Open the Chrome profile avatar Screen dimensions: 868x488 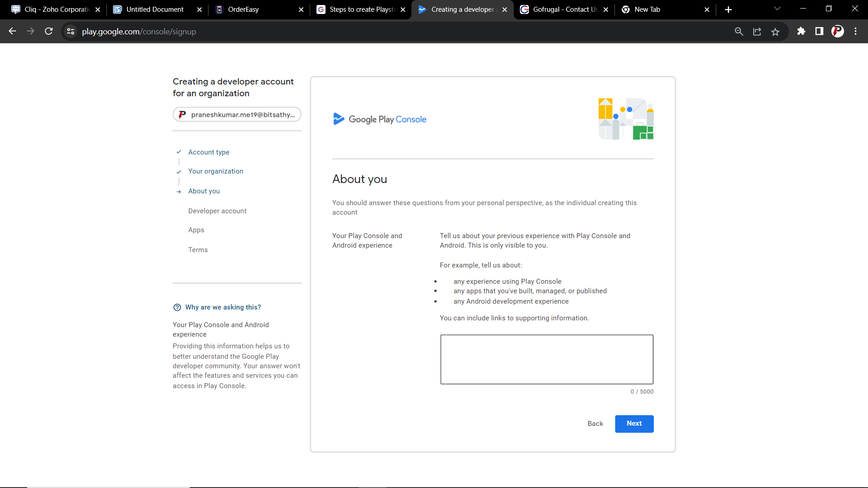coord(837,31)
